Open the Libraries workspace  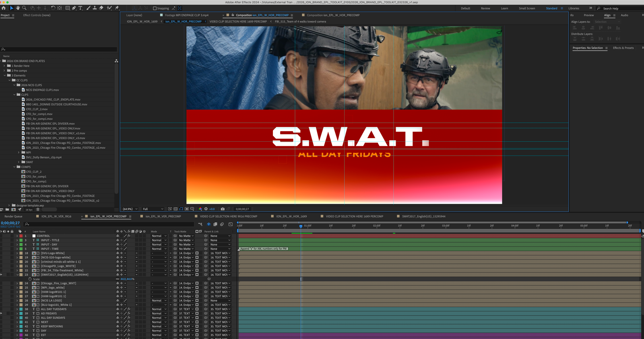coord(574,8)
